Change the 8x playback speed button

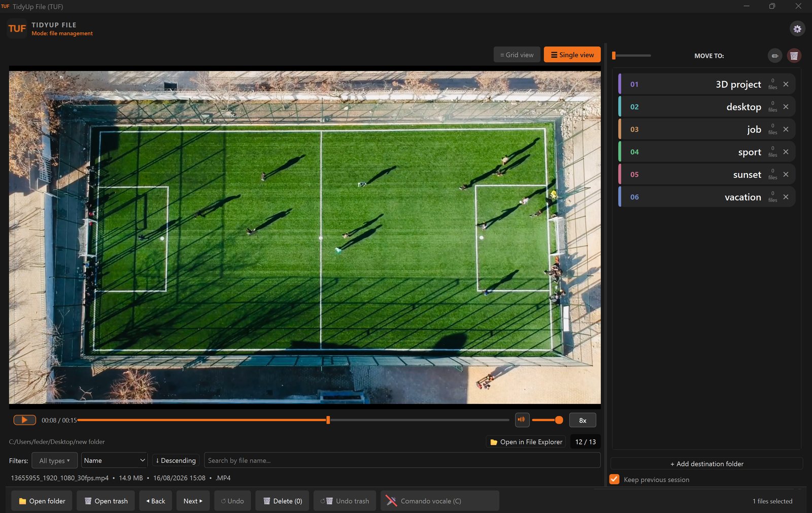[x=583, y=420]
